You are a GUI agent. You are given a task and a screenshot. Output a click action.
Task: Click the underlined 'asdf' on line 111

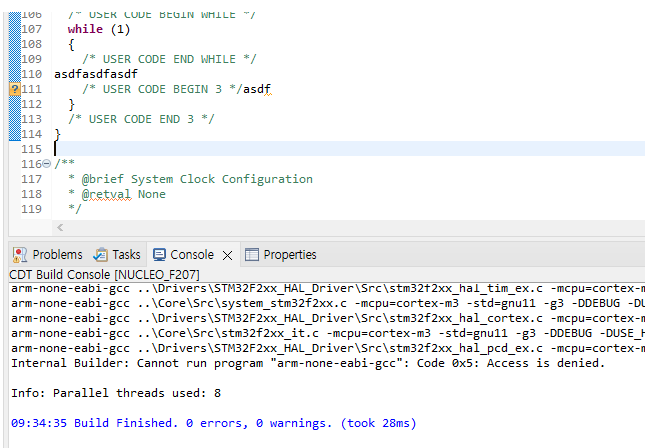click(x=257, y=89)
